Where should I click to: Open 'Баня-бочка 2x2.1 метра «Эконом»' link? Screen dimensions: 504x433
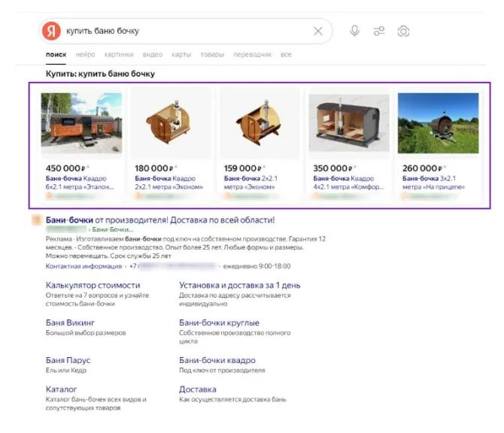(x=250, y=183)
